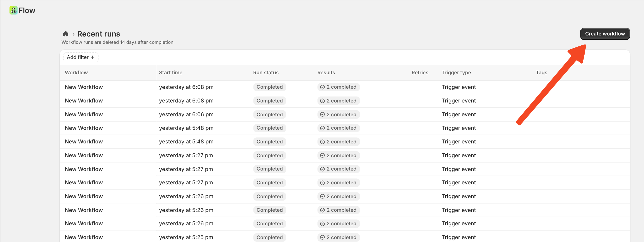644x242 pixels.
Task: Click the Flow app logo icon
Action: pos(14,10)
